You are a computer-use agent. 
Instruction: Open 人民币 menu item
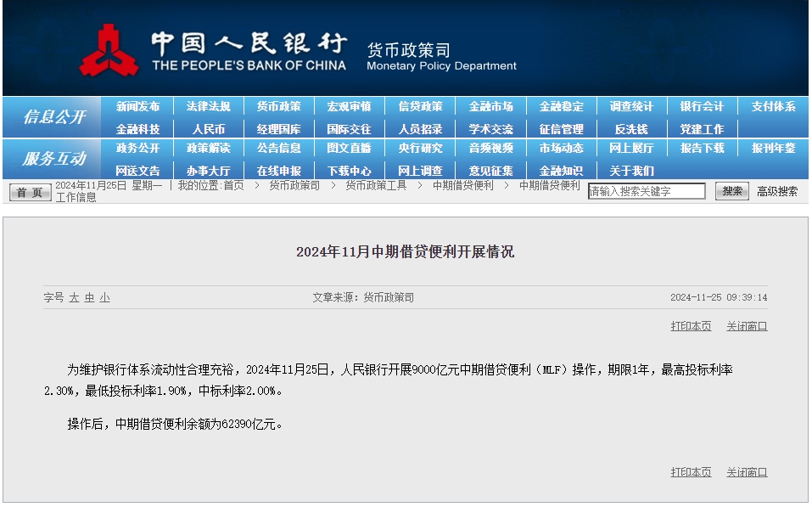(x=208, y=129)
